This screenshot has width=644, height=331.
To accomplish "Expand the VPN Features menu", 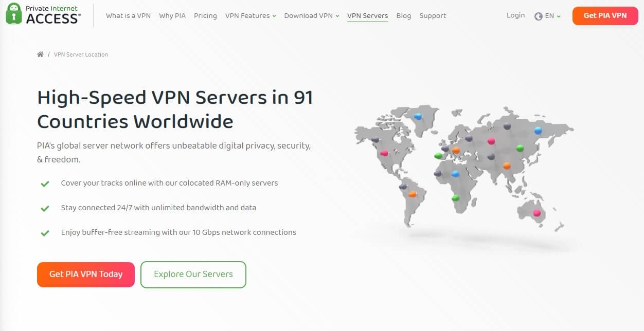I will click(x=251, y=16).
